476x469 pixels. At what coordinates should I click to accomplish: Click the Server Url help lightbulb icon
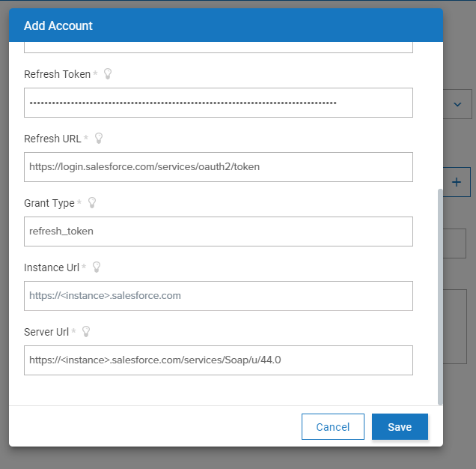coord(86,332)
